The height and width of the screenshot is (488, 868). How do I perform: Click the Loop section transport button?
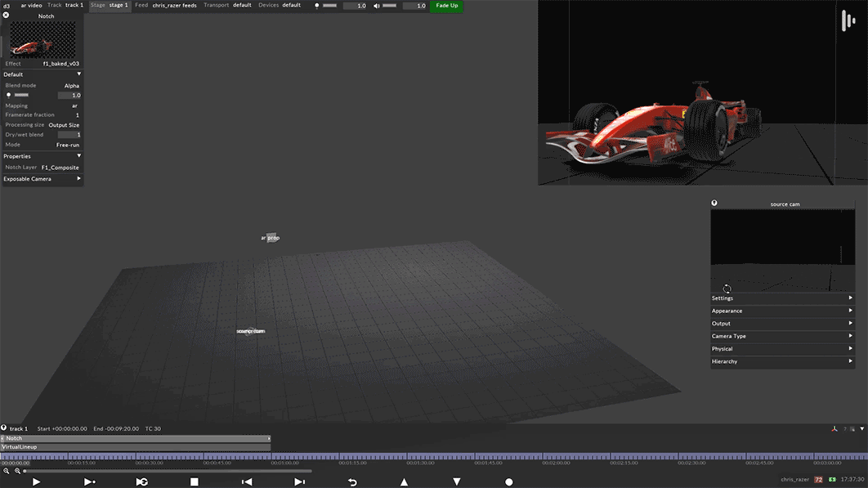coord(141,482)
